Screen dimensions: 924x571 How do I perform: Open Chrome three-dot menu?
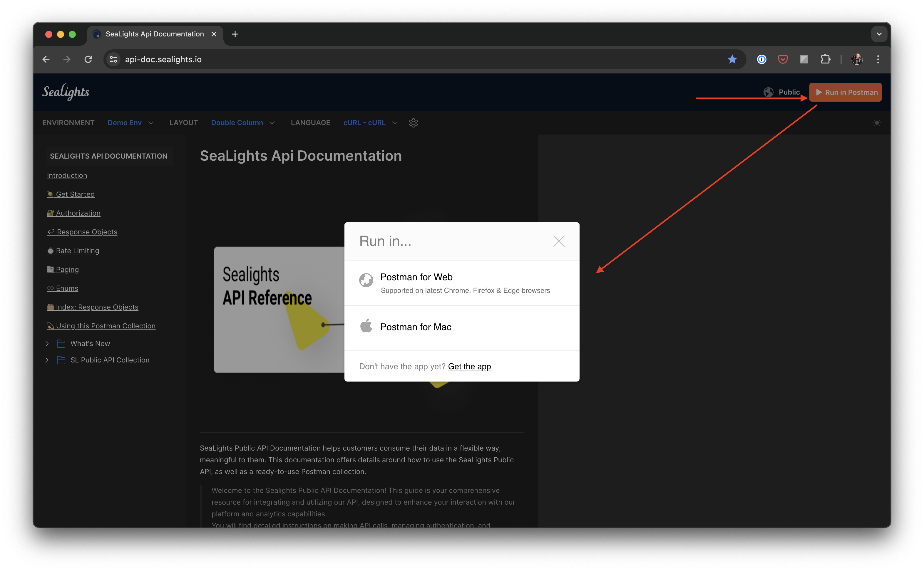coord(878,59)
